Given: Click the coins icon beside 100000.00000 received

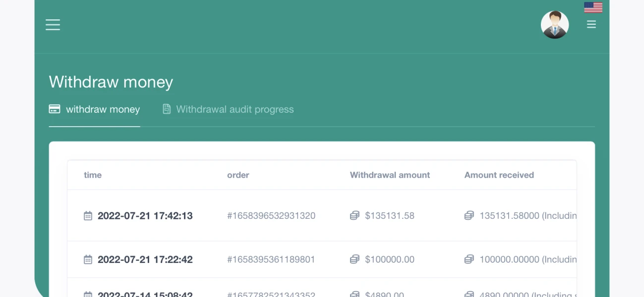Looking at the screenshot, I should [x=469, y=259].
